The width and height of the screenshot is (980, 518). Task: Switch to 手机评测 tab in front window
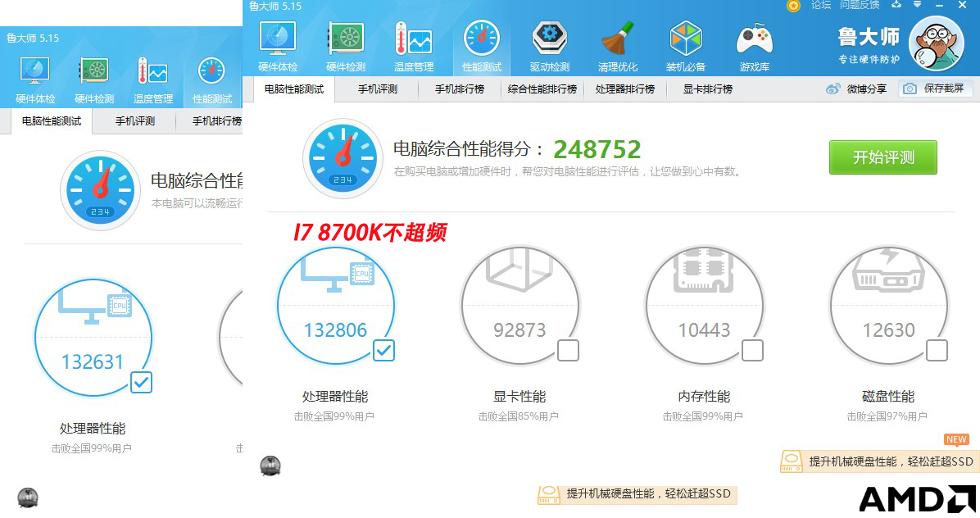click(x=378, y=89)
